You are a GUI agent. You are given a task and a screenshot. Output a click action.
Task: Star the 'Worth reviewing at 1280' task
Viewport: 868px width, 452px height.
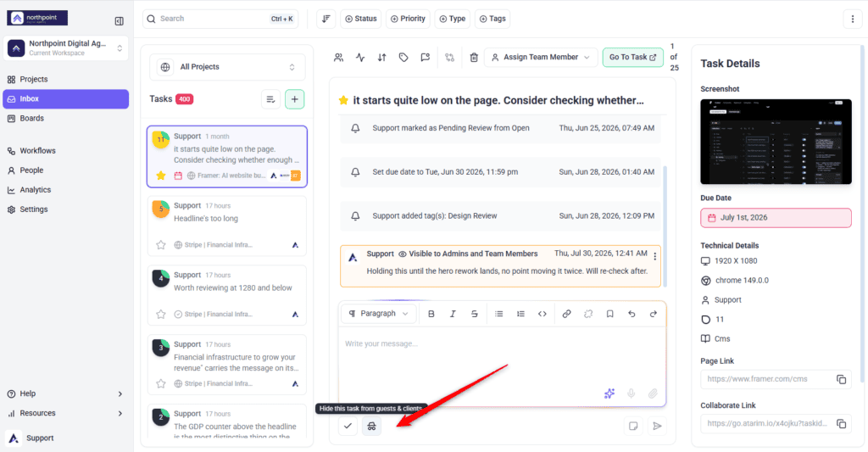tap(160, 314)
